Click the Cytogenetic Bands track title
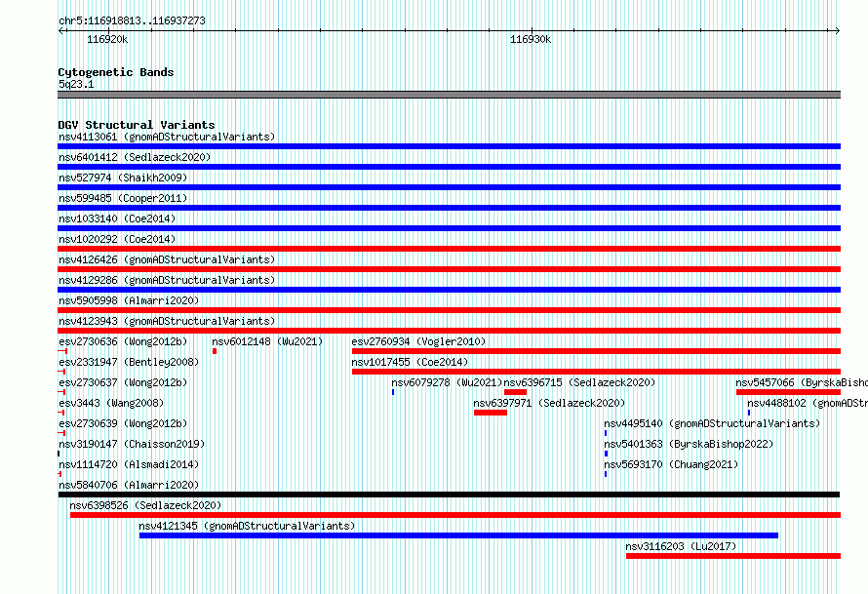This screenshot has width=868, height=594. [116, 72]
